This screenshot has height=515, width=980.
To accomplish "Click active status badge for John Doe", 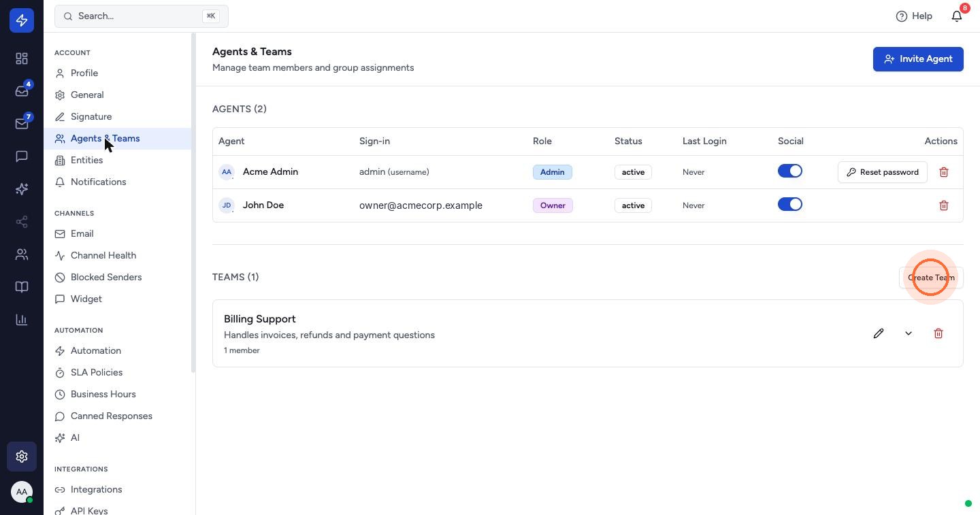I will coord(633,205).
